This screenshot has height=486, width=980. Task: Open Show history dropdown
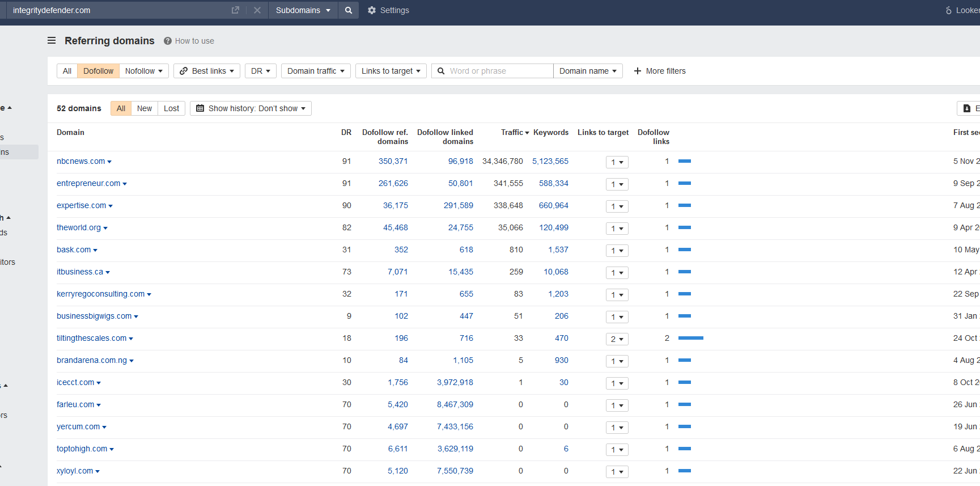pyautogui.click(x=251, y=108)
